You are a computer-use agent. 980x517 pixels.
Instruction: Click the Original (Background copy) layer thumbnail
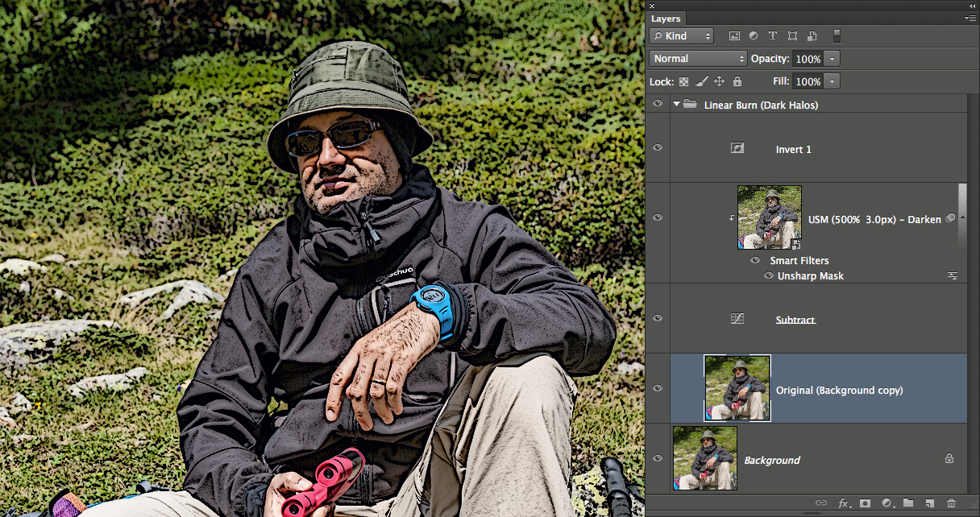coord(737,388)
